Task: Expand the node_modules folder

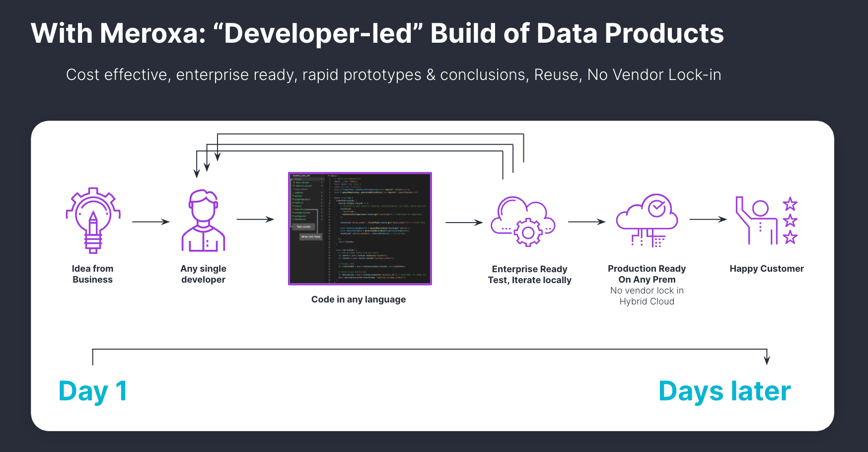Action: point(301,189)
